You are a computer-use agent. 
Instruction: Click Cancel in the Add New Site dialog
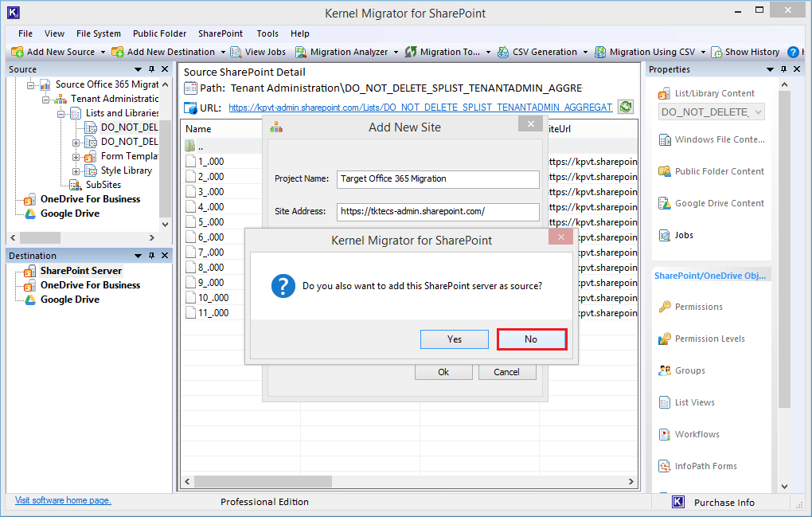tap(507, 372)
